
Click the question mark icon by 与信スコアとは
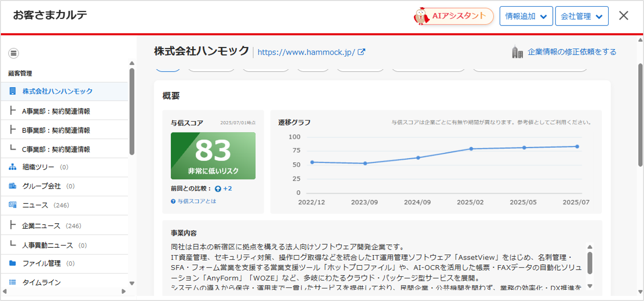click(x=173, y=202)
